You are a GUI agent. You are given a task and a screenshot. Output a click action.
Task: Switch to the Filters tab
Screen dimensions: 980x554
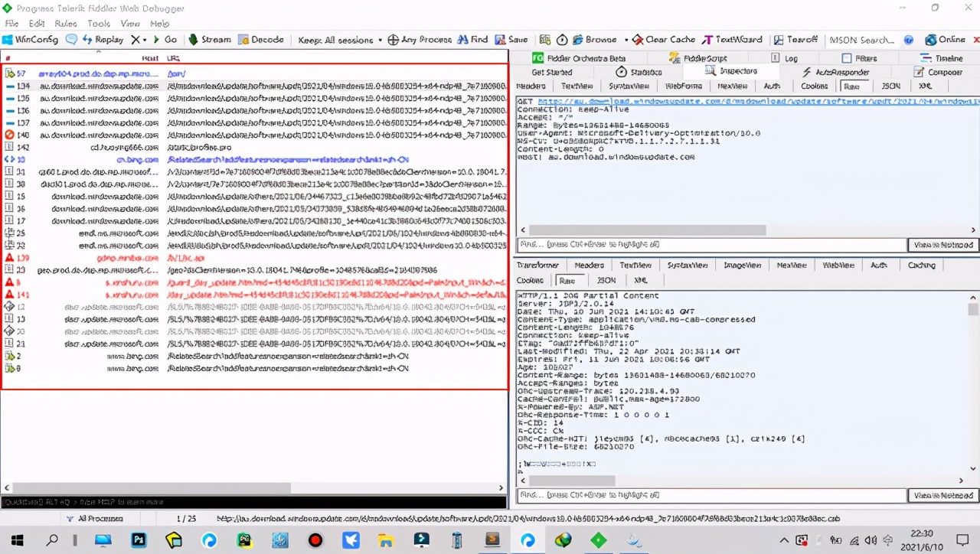(860, 58)
